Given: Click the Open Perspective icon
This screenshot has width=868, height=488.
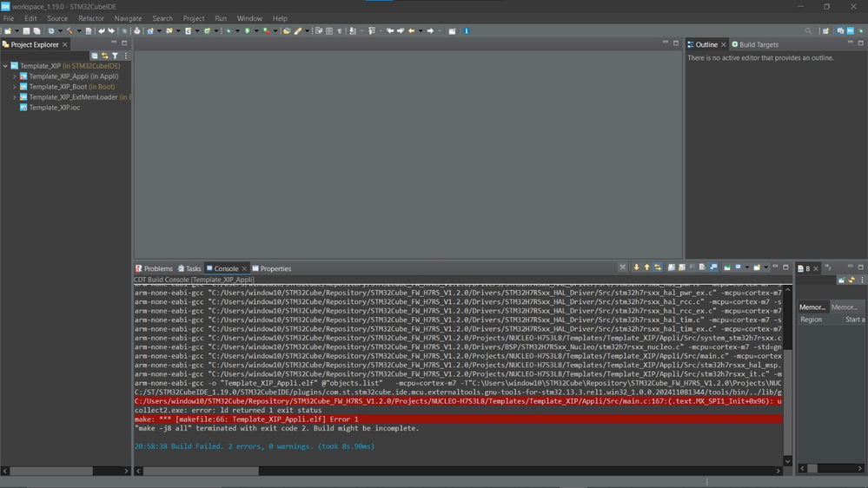Looking at the screenshot, I should 825,31.
